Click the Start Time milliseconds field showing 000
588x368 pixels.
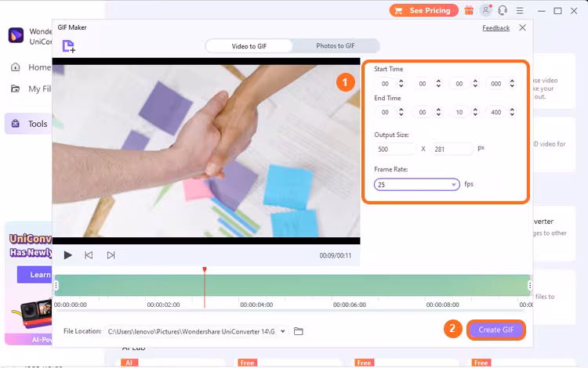click(x=496, y=84)
